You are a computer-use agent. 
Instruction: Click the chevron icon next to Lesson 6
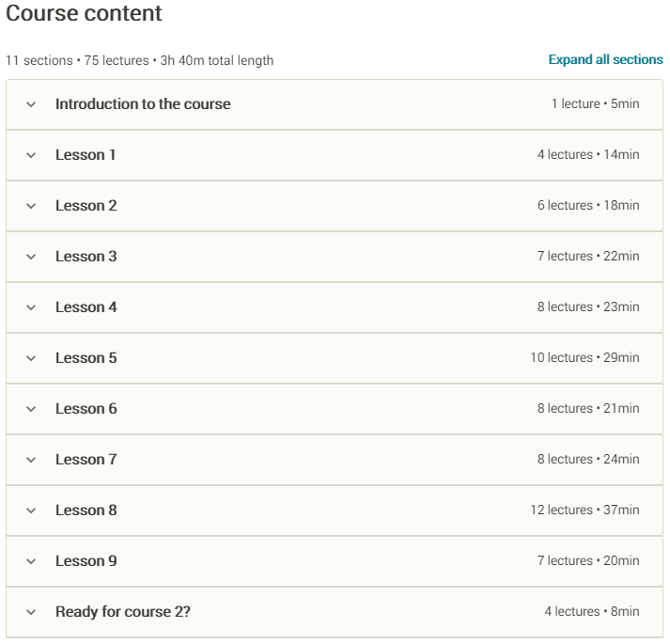tap(31, 409)
